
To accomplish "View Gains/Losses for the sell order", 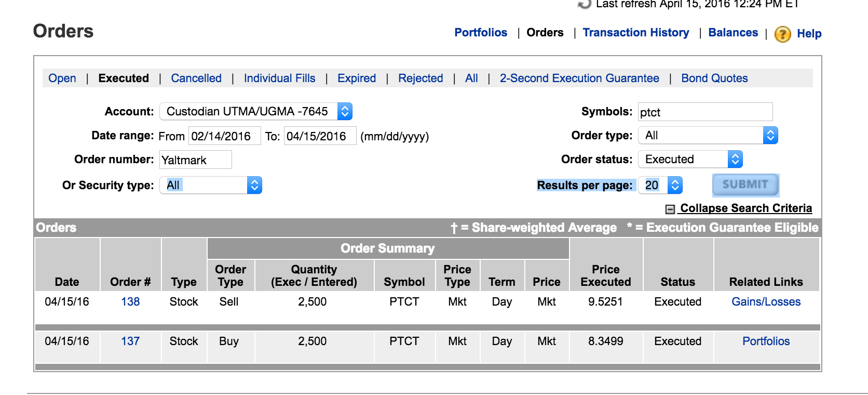I will (766, 302).
